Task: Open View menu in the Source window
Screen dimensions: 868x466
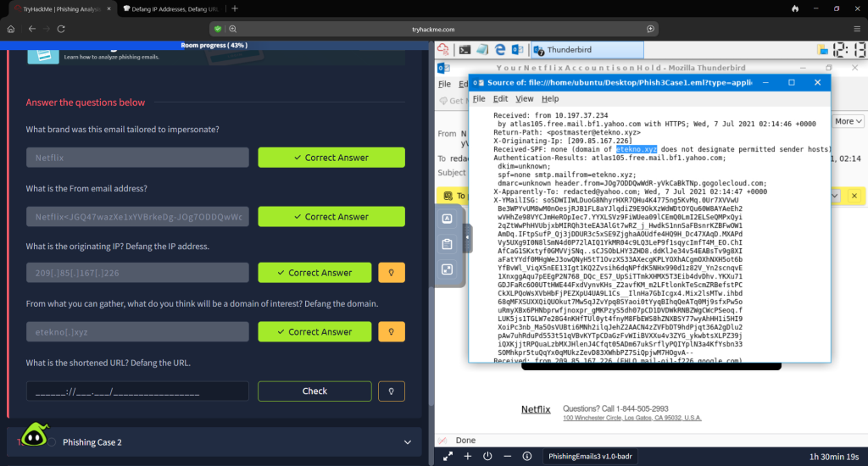Action: point(525,99)
